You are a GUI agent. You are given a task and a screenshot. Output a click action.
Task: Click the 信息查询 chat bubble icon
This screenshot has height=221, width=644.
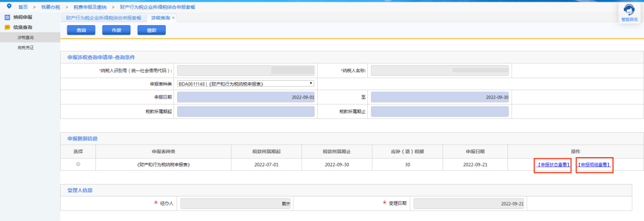tap(7, 27)
